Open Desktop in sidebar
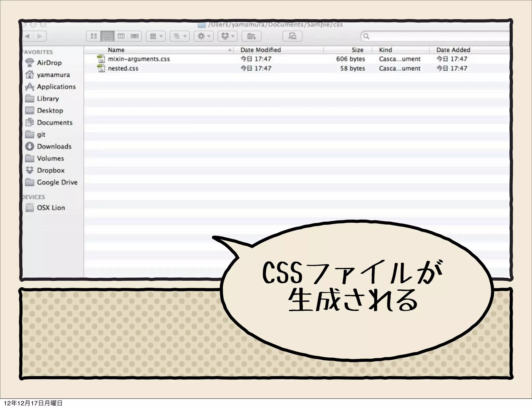This screenshot has width=532, height=409. tap(50, 111)
